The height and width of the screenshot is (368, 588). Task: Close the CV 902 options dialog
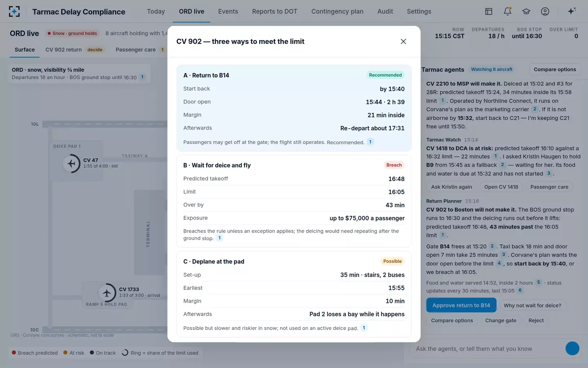[x=403, y=41]
